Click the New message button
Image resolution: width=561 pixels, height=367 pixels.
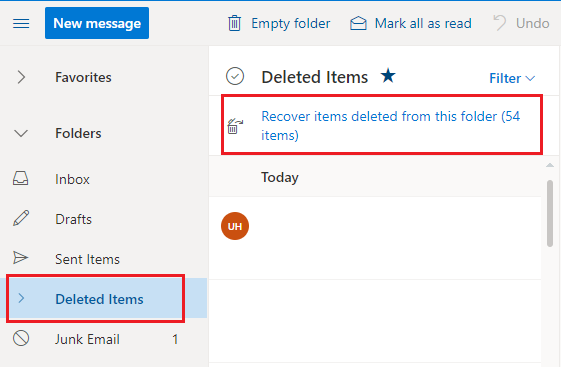tap(97, 23)
